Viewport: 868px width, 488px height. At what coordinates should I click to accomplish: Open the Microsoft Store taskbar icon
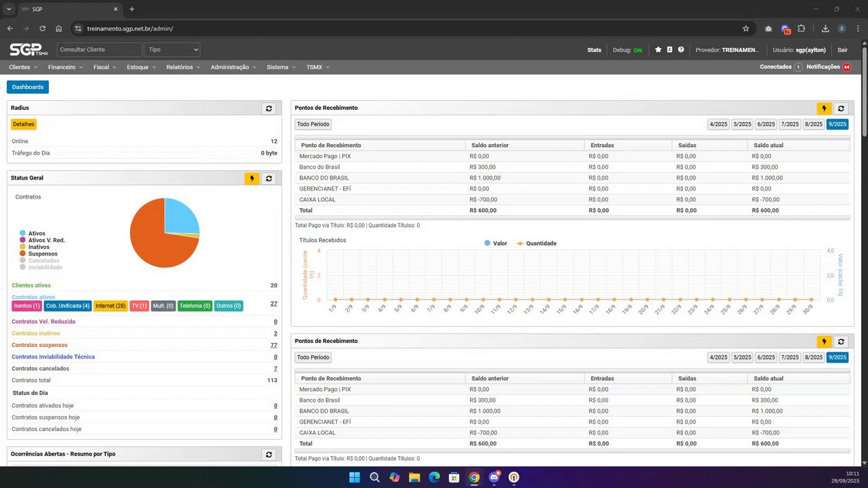click(x=454, y=477)
